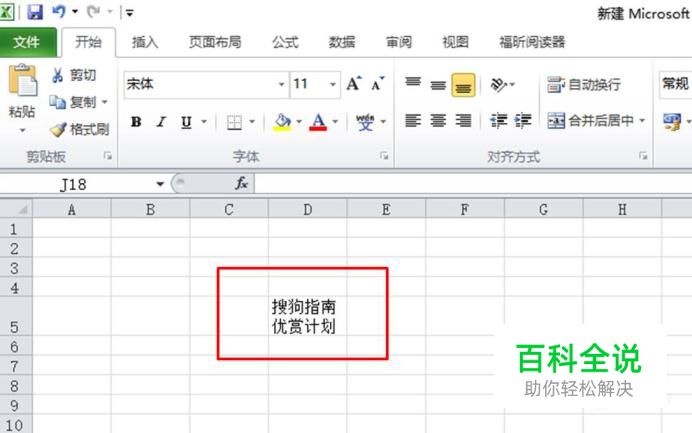Select middle vertical align icon
692x433 pixels.
click(438, 85)
